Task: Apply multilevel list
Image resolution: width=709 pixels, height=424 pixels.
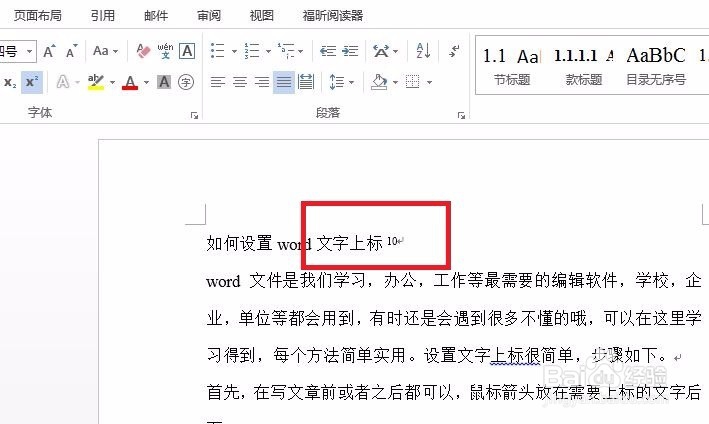Action: click(x=286, y=51)
